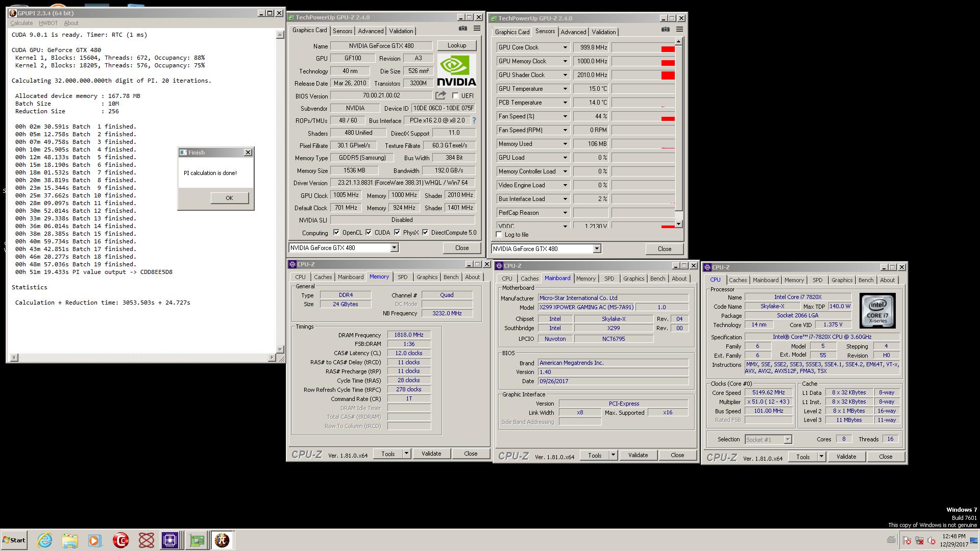Viewport: 980px width, 551px height.
Task: Expand the GPU Temperature sensor dropdown
Action: pyautogui.click(x=565, y=89)
